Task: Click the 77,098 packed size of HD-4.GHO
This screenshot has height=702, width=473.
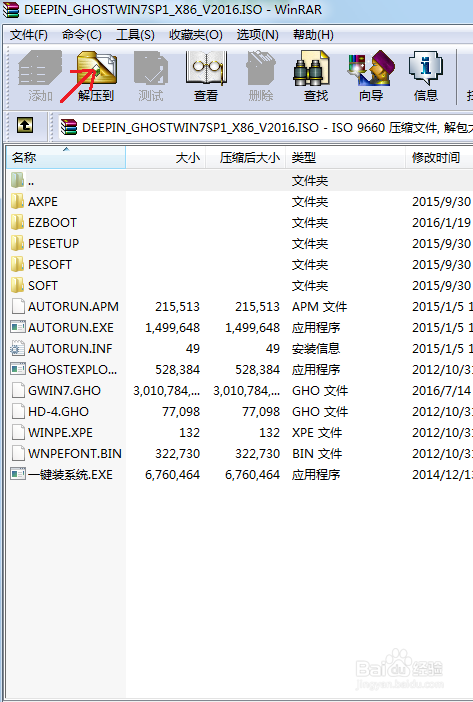Action: (x=261, y=411)
